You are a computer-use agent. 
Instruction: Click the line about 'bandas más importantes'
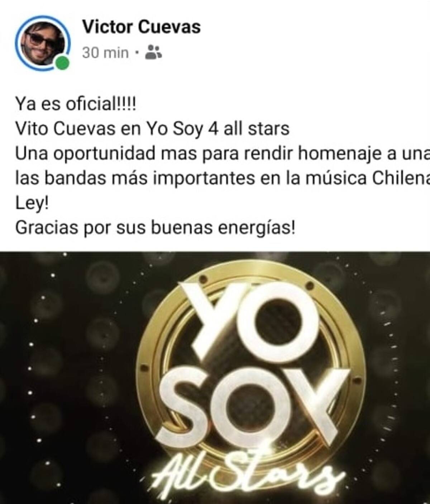[222, 178]
